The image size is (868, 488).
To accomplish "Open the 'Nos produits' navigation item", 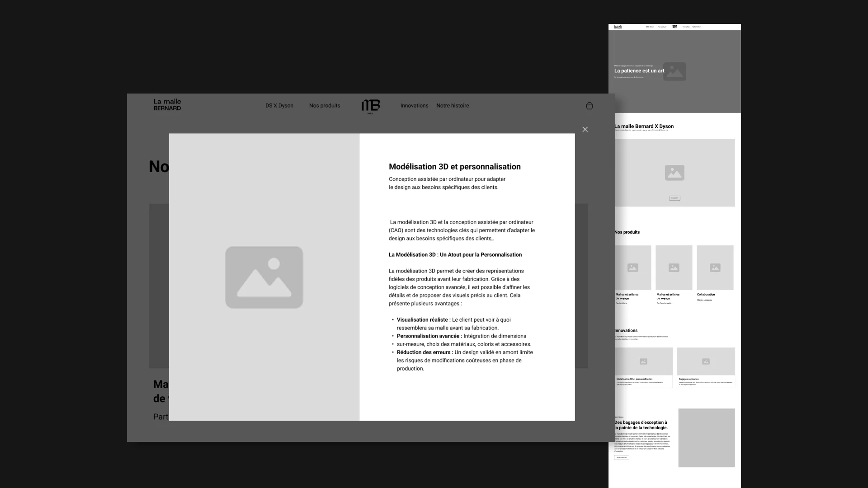I will pos(324,105).
